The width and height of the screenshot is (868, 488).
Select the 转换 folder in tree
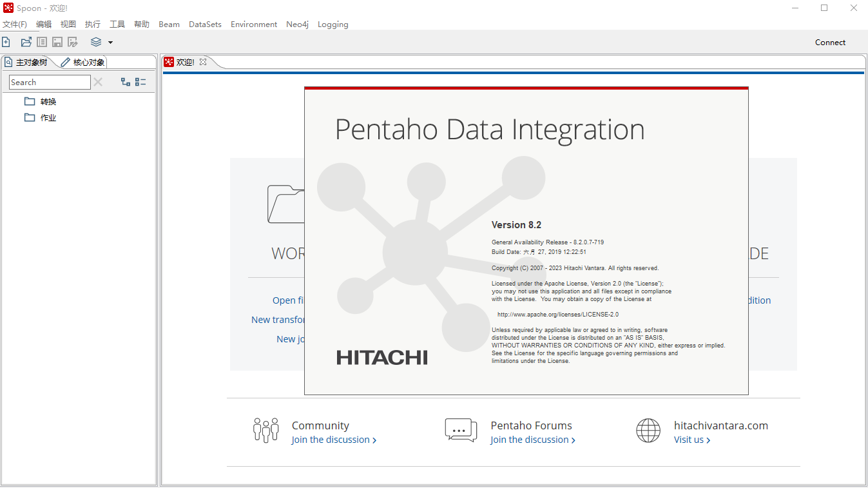click(x=48, y=101)
